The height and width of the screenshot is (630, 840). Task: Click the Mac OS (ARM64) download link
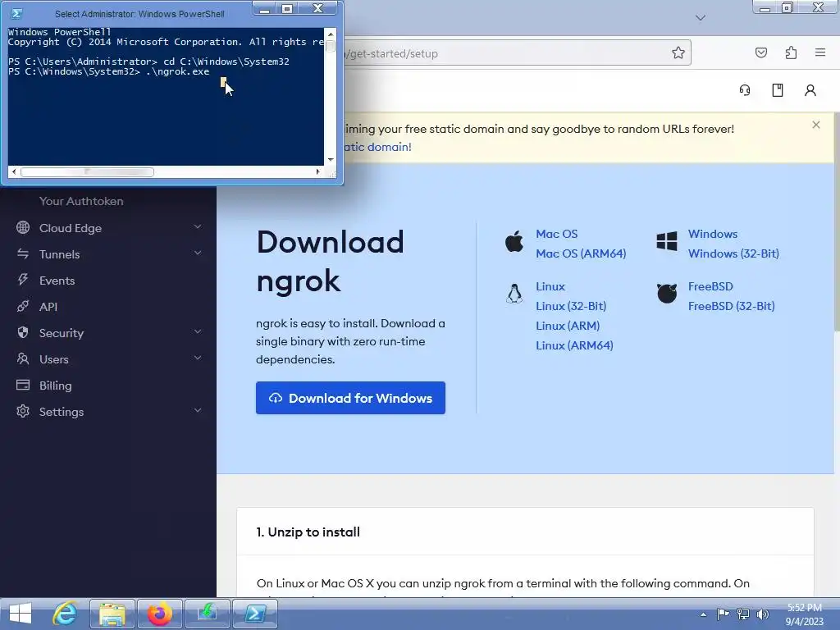click(x=581, y=253)
